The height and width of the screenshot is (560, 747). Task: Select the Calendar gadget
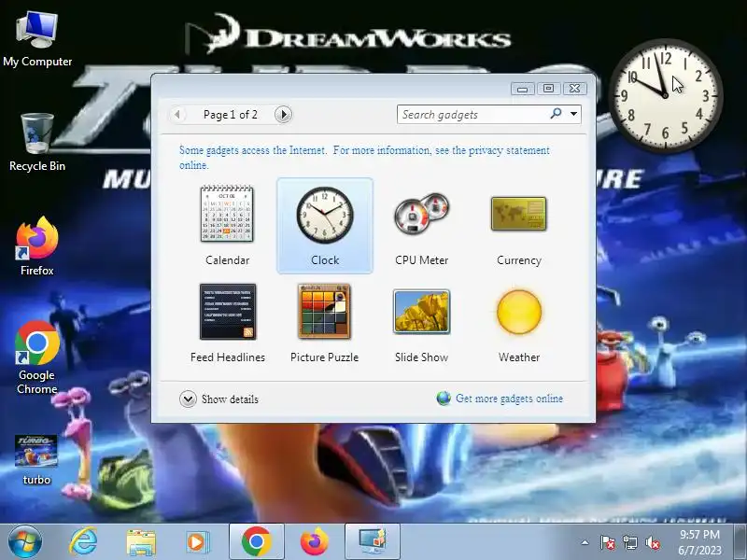tap(227, 225)
